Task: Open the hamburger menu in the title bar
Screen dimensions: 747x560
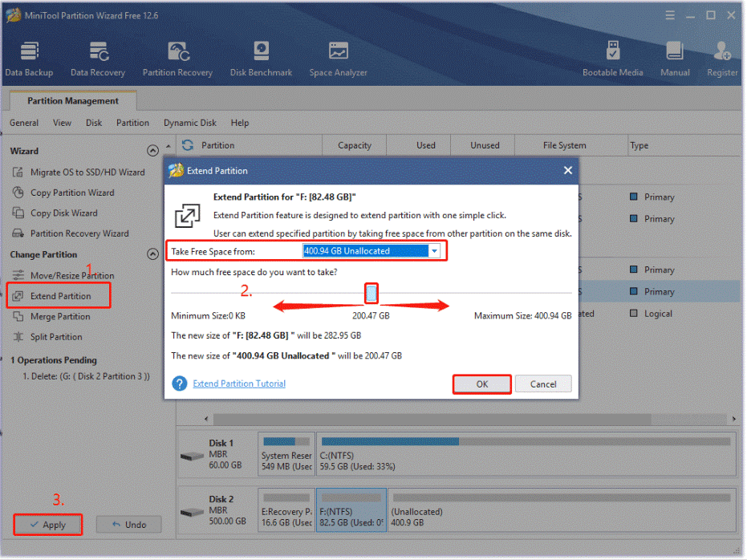Action: (670, 15)
